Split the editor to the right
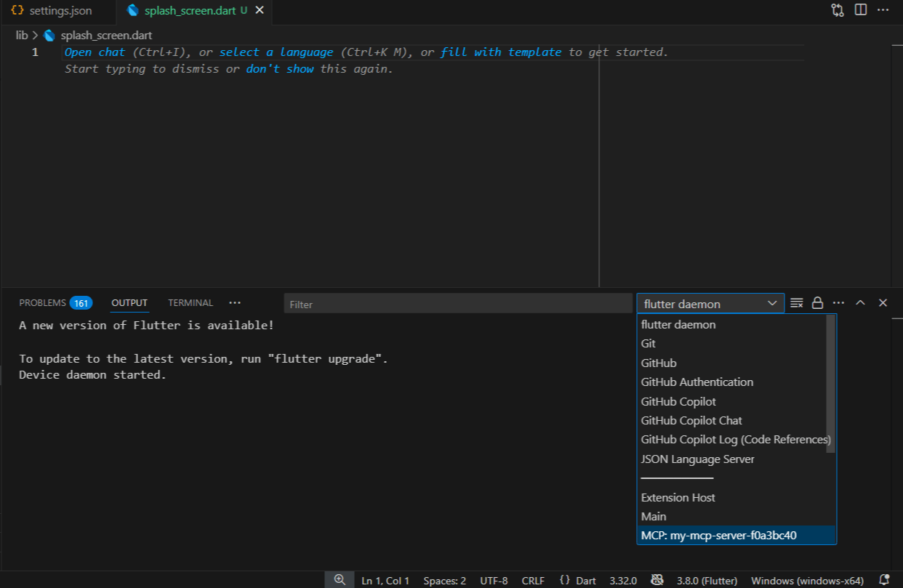Screen dimensions: 903x588 point(861,10)
